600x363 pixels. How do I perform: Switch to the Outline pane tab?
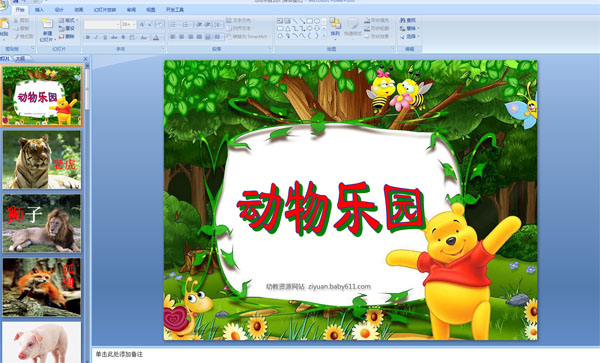click(21, 59)
